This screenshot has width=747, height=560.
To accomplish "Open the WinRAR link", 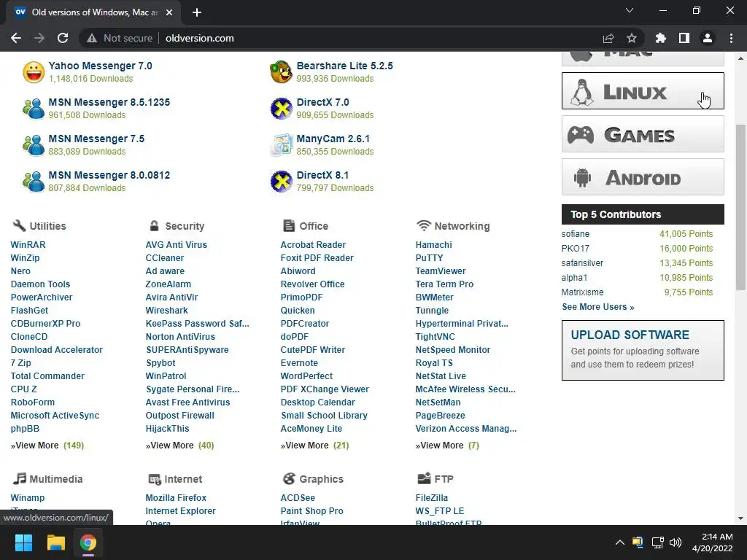I will pos(28,245).
